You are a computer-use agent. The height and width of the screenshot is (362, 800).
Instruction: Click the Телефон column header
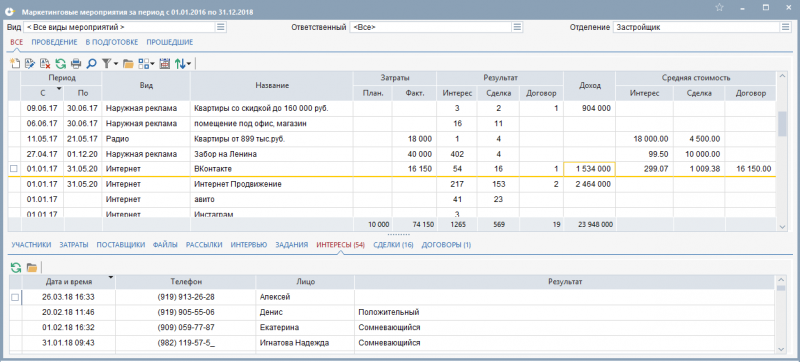[186, 281]
